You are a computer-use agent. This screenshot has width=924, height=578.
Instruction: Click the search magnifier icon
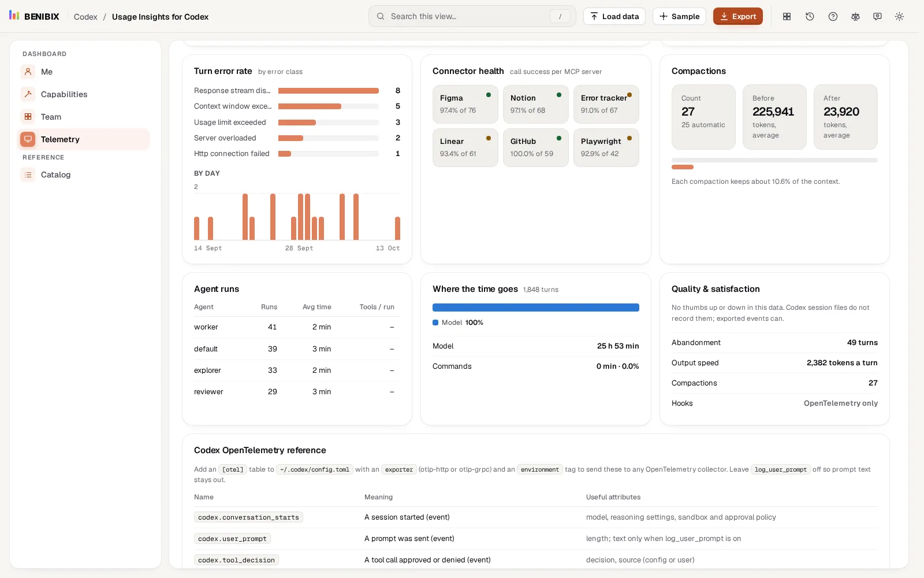pyautogui.click(x=381, y=16)
